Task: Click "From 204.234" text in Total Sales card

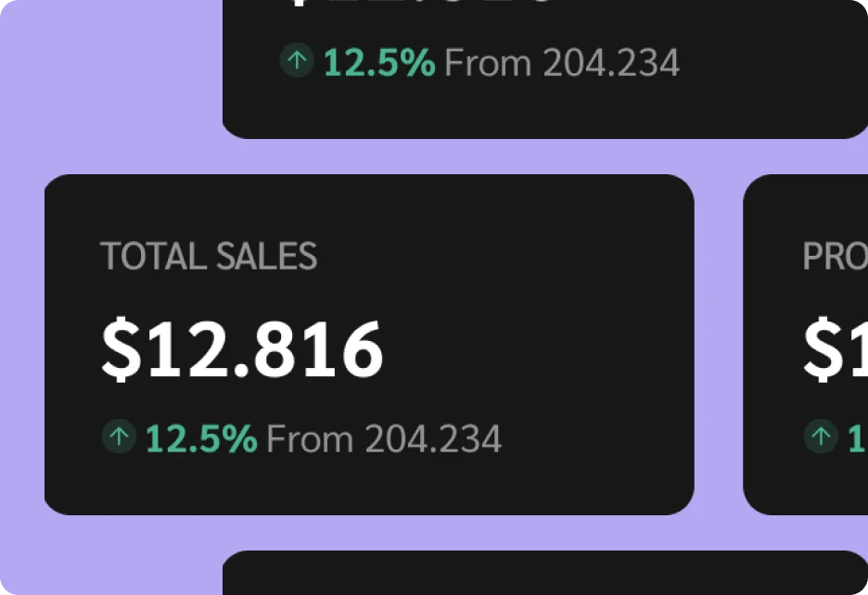Action: coord(384,438)
